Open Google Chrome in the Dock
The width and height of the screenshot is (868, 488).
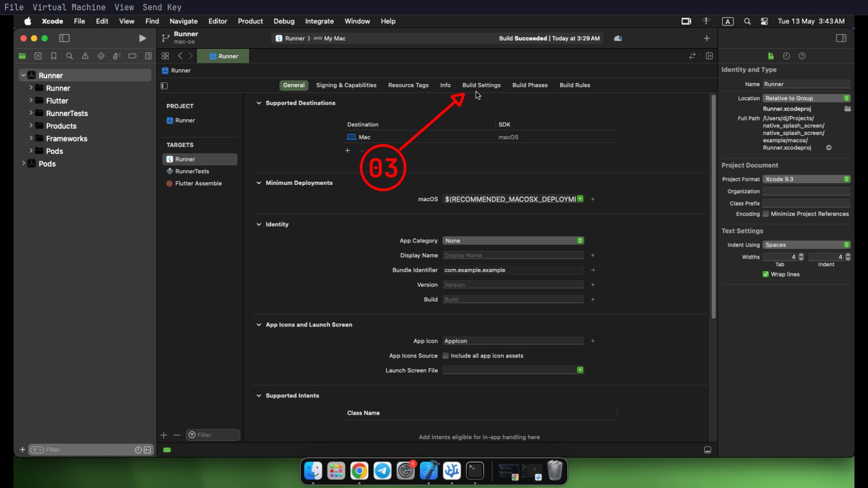359,471
